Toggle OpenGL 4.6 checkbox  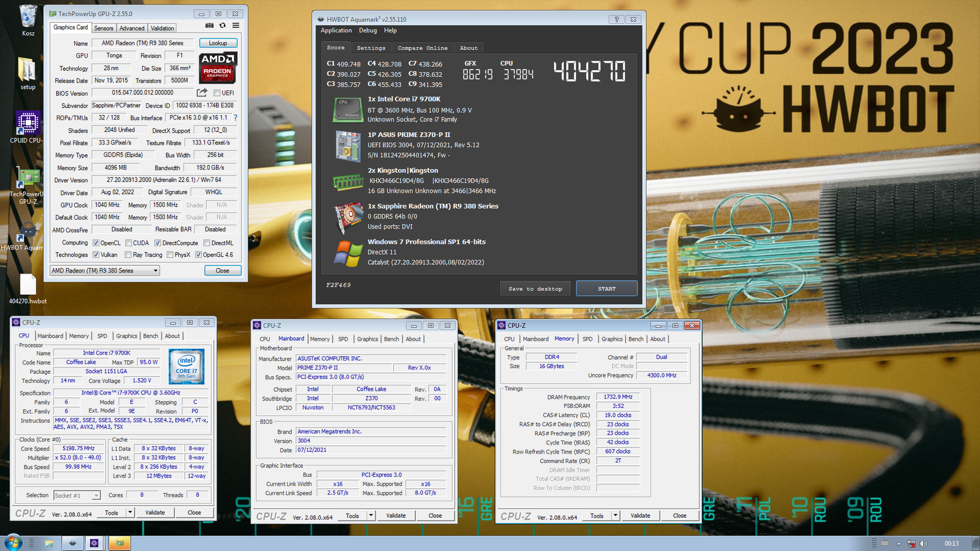point(199,255)
